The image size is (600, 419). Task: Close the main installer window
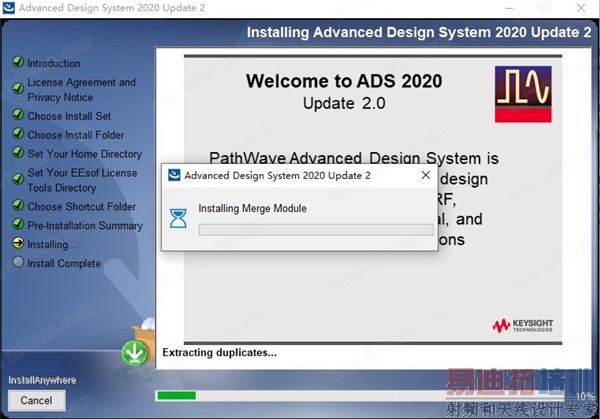(x=581, y=8)
